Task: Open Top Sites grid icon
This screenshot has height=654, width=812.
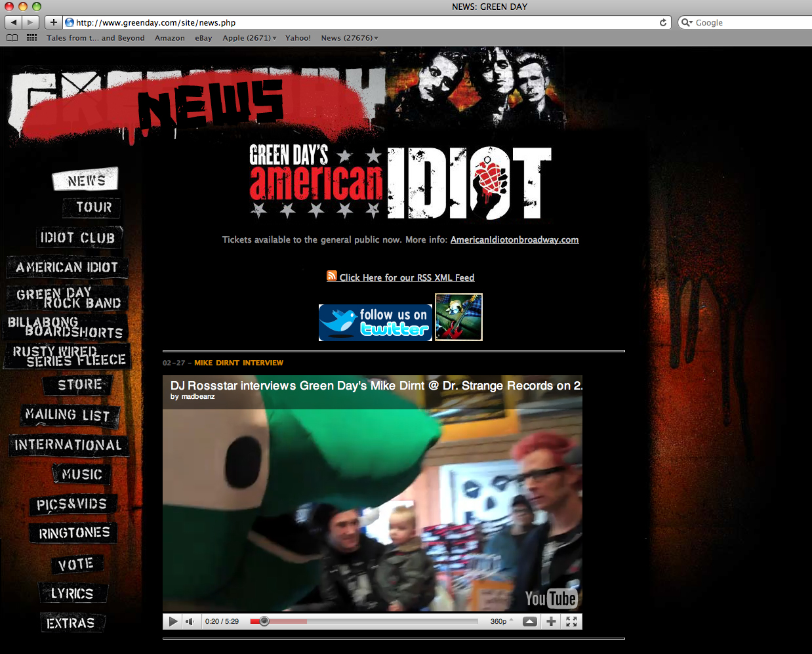Action: (x=31, y=38)
